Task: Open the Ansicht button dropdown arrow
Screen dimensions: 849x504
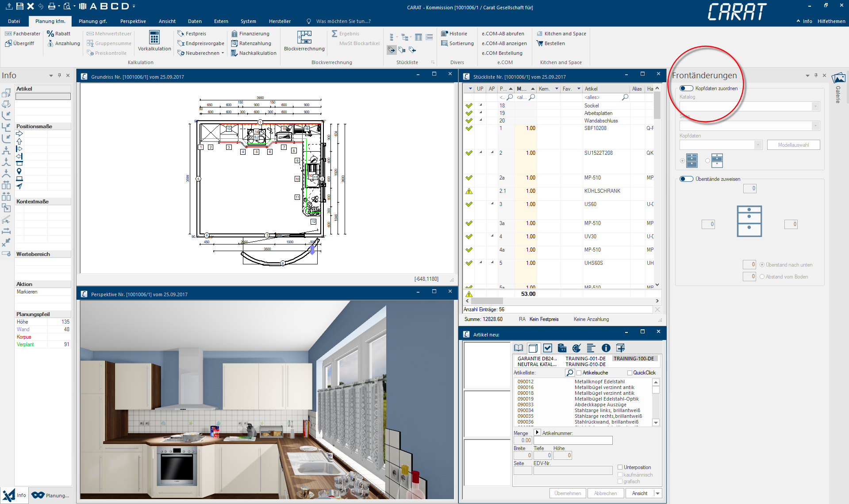Action: (x=658, y=493)
